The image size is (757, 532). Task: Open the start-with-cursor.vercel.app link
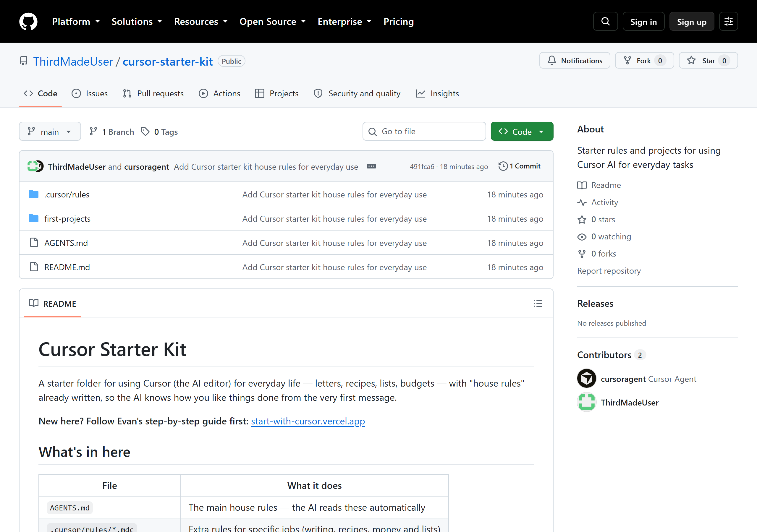click(308, 421)
